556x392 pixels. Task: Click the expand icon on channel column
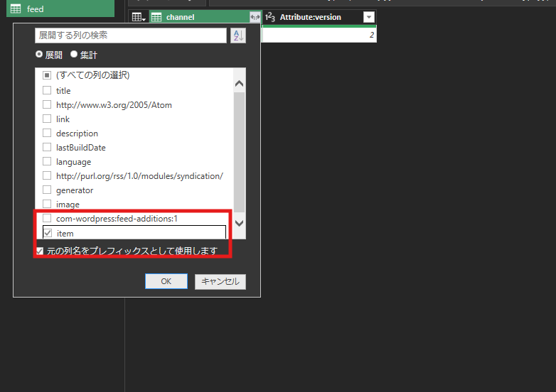255,17
